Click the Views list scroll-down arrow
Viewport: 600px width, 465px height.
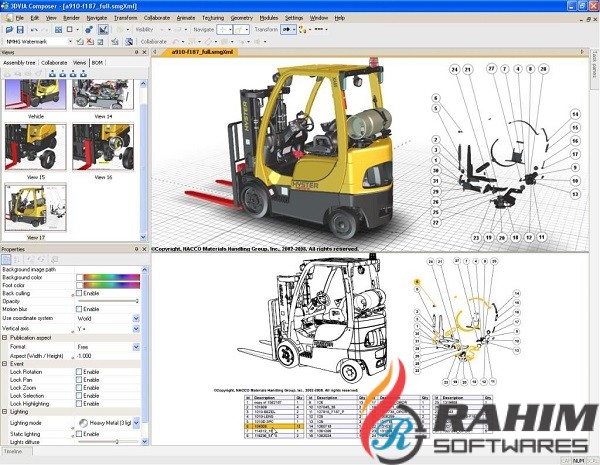[x=143, y=237]
